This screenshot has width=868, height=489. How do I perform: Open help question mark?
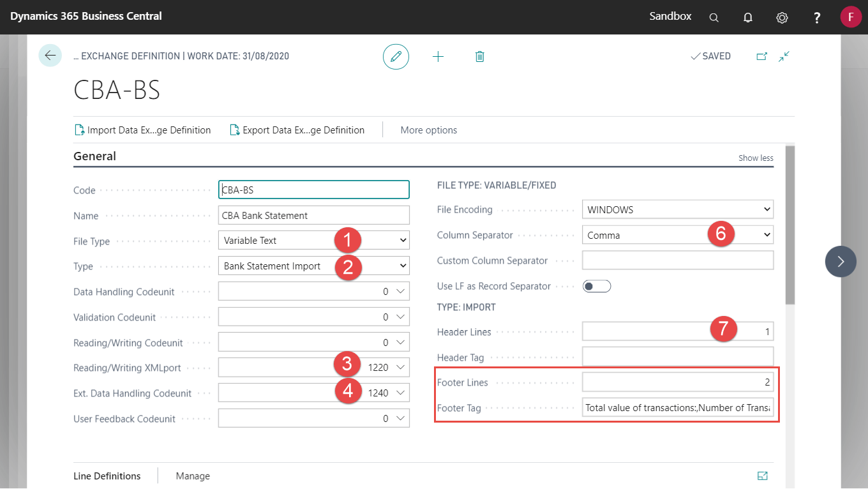pos(817,17)
